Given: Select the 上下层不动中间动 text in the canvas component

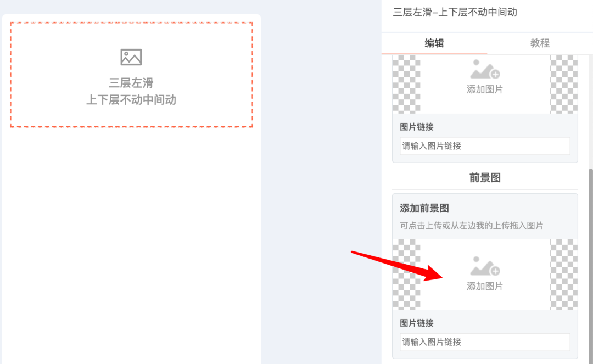Looking at the screenshot, I should pyautogui.click(x=131, y=100).
